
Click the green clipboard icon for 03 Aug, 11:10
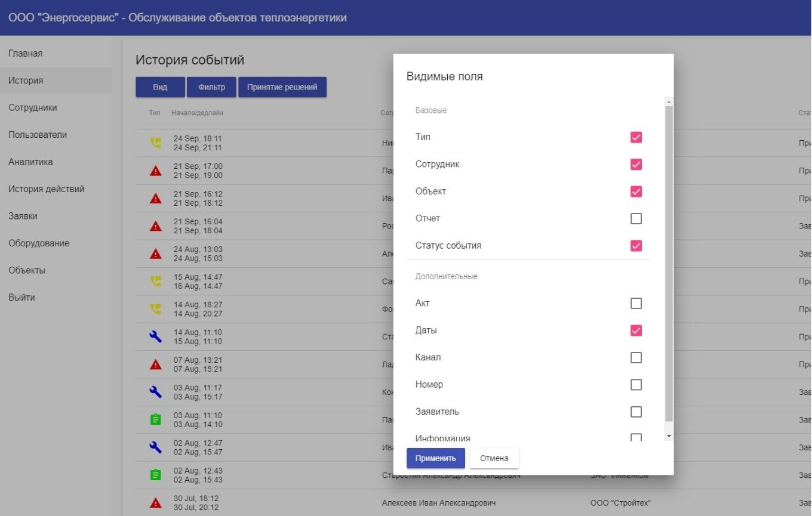click(x=156, y=420)
